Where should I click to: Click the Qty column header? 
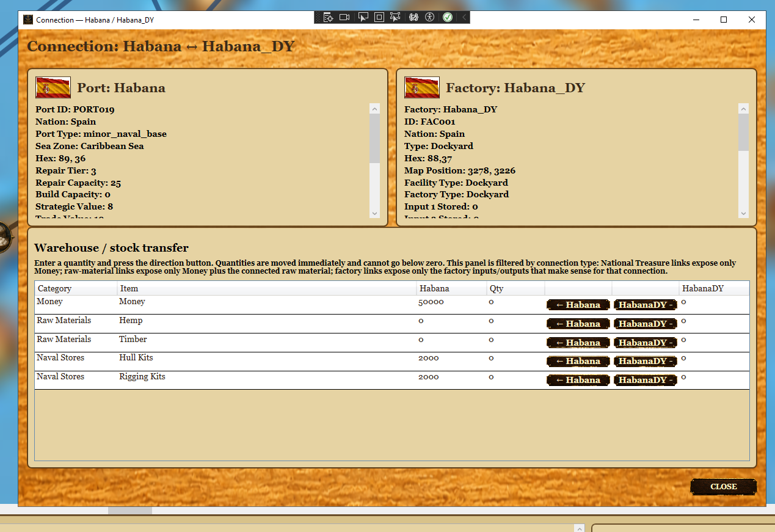(515, 288)
